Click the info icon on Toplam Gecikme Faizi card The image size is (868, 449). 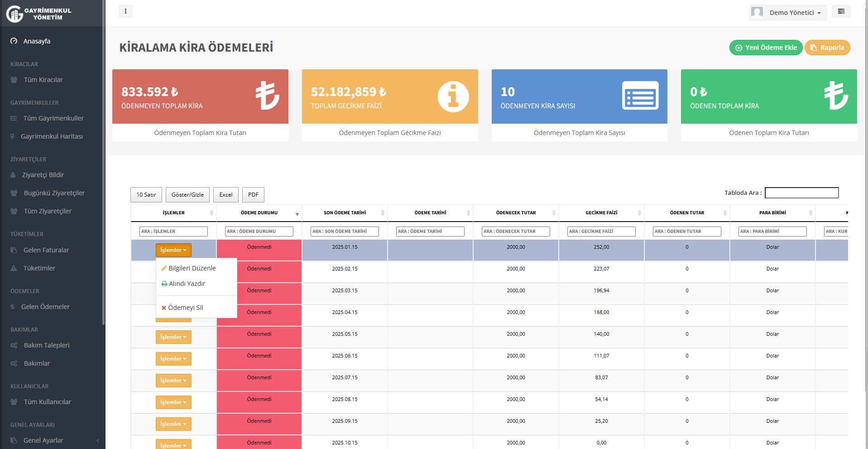[453, 97]
